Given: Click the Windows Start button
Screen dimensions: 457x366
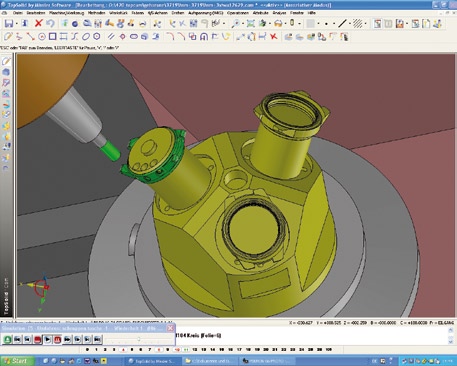Looking at the screenshot, I should (x=17, y=361).
